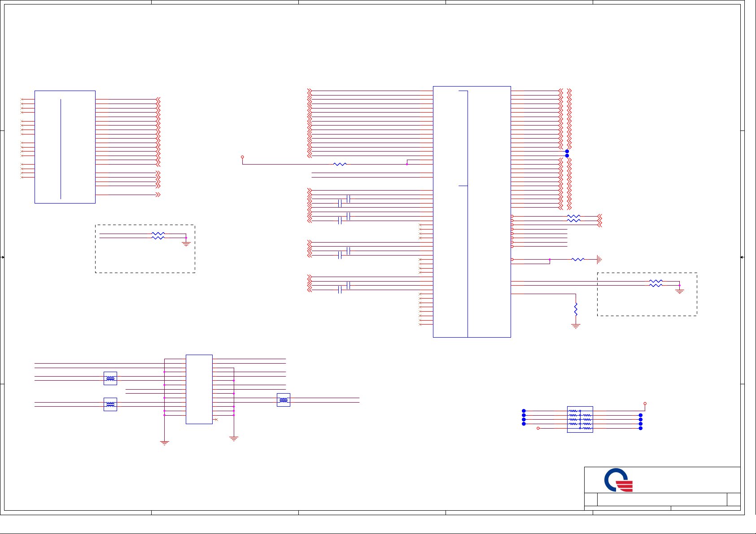Click ground symbol inside right dashed box

(x=680, y=291)
